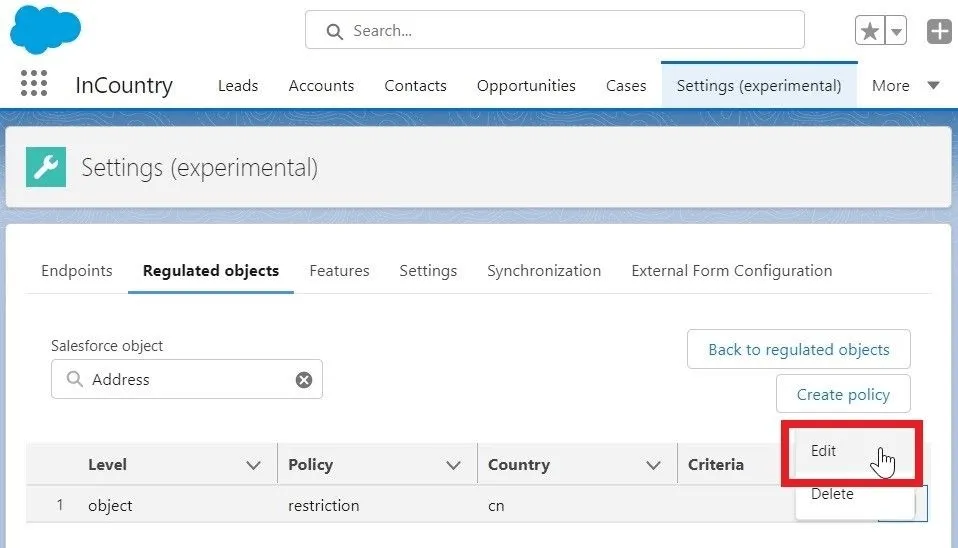Click the Salesforce cloud logo
958x548 pixels.
click(x=45, y=29)
